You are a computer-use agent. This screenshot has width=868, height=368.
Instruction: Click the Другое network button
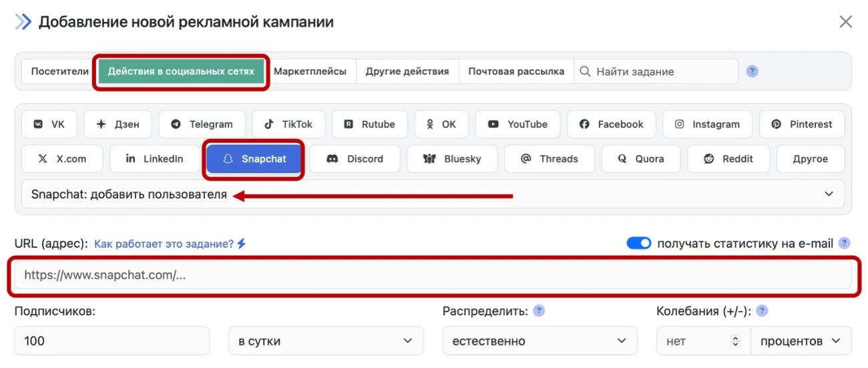tap(810, 159)
